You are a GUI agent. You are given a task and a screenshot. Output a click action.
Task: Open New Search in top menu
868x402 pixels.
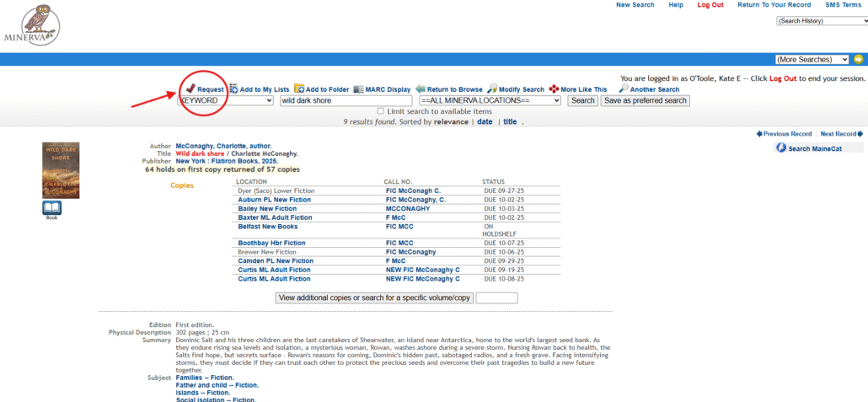tap(635, 5)
